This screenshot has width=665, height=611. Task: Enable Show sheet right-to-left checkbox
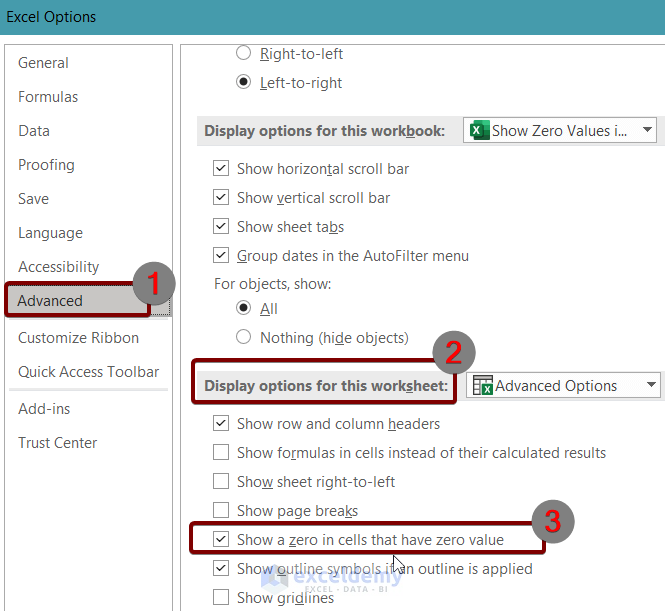pyautogui.click(x=221, y=481)
